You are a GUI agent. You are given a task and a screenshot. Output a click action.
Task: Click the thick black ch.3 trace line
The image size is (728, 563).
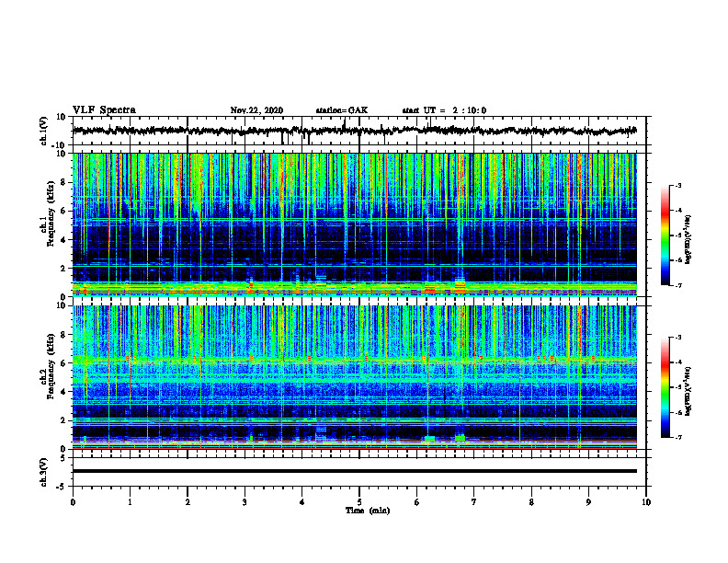pyautogui.click(x=355, y=471)
